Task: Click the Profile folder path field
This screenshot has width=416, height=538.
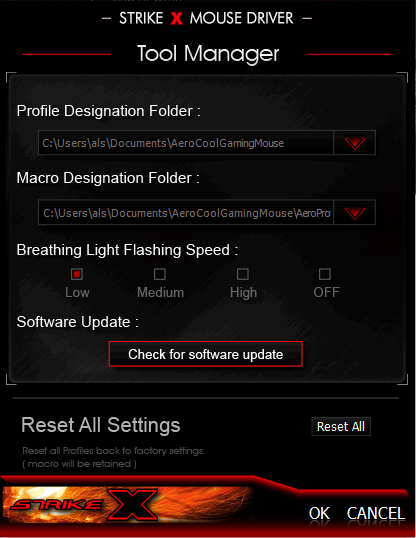Action: tap(186, 143)
